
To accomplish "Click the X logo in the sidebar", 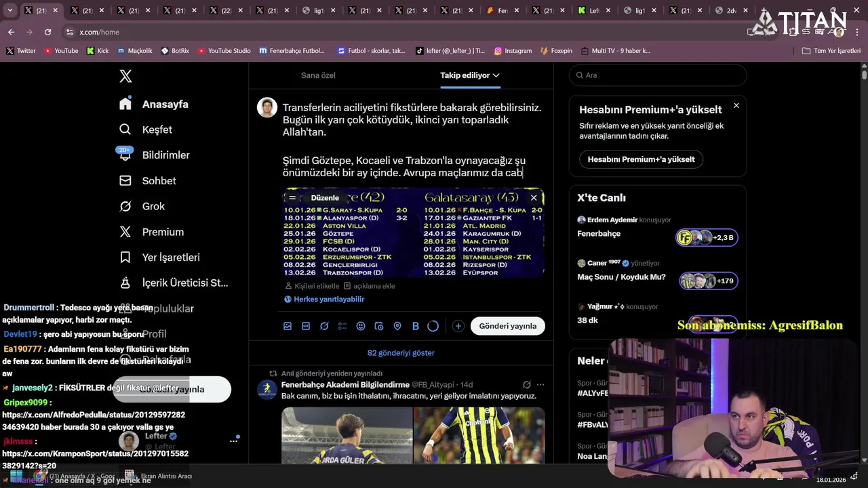I will point(125,76).
